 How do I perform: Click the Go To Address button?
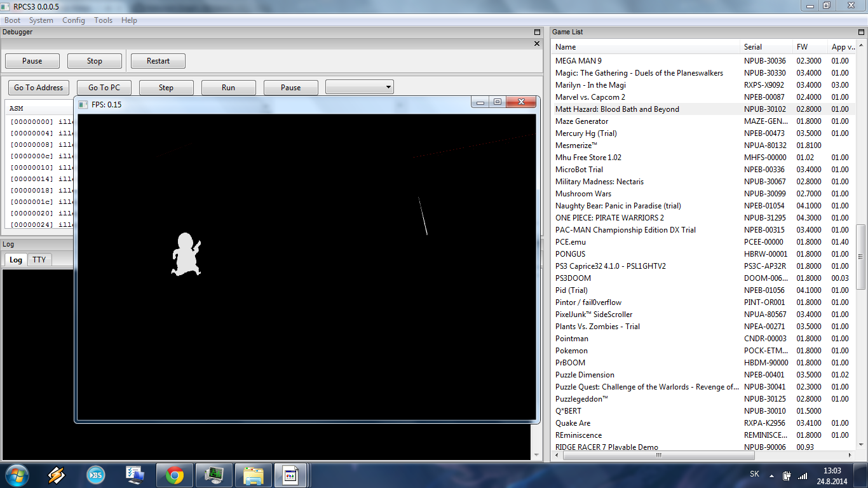[39, 88]
